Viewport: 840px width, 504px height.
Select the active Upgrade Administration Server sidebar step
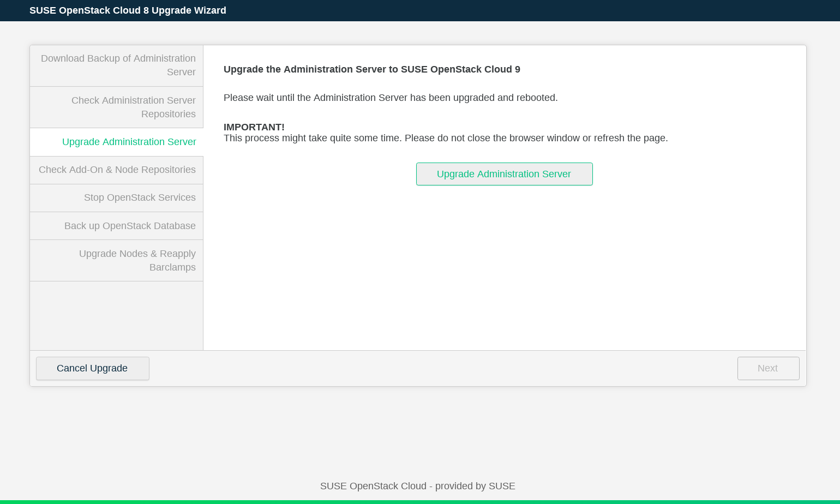129,142
